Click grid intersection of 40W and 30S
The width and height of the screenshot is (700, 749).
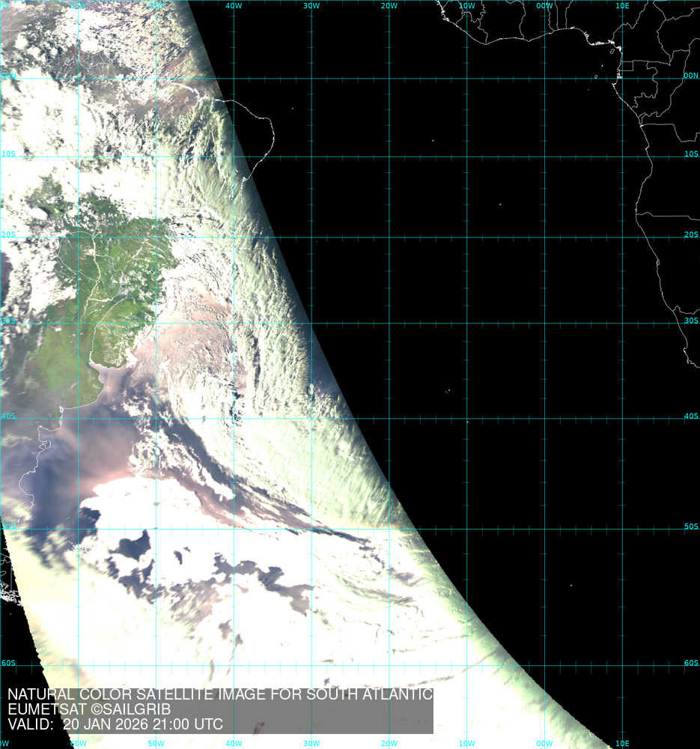click(x=234, y=324)
